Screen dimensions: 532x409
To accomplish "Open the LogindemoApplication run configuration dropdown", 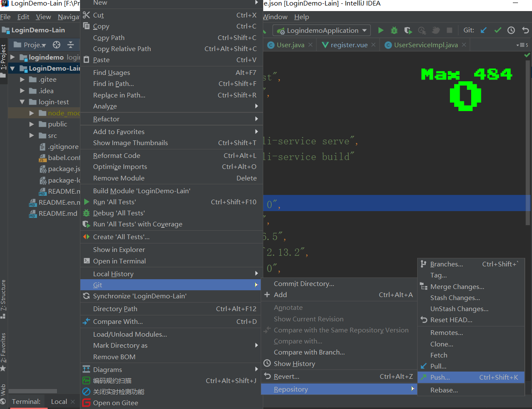I will [x=321, y=30].
